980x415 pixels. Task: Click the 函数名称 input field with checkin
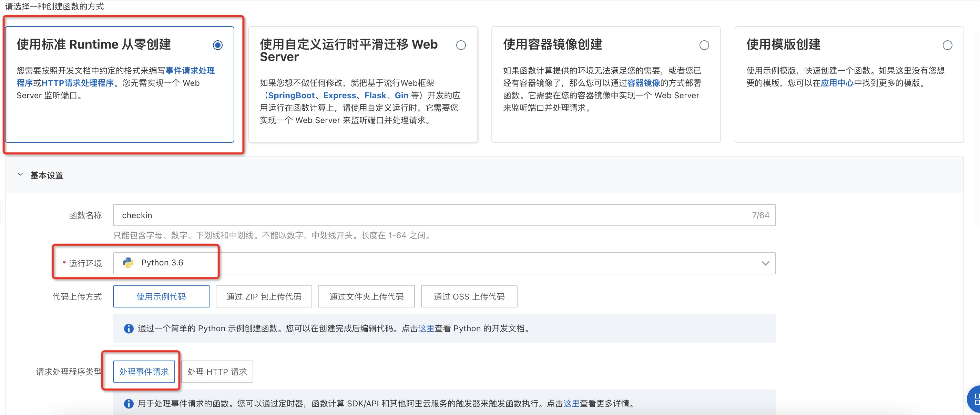[444, 215]
